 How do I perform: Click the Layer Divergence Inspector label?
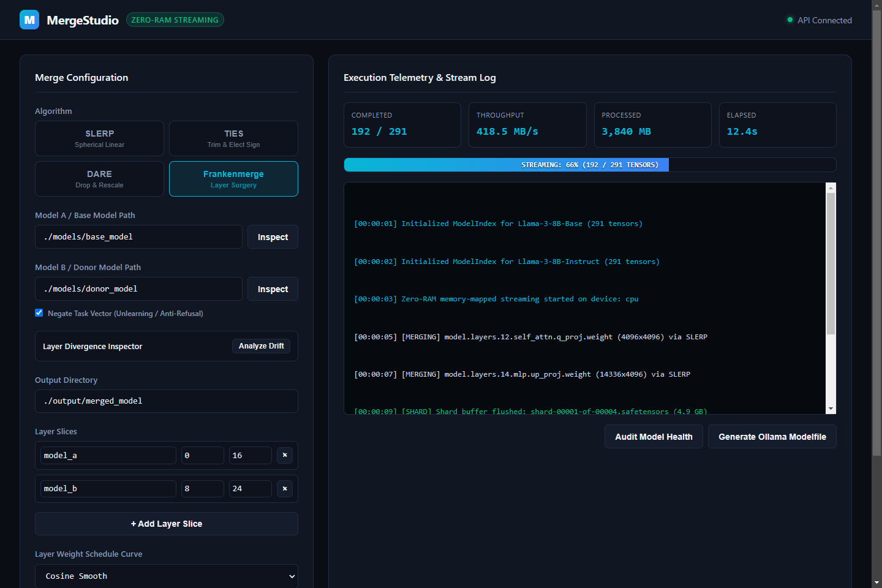[92, 346]
